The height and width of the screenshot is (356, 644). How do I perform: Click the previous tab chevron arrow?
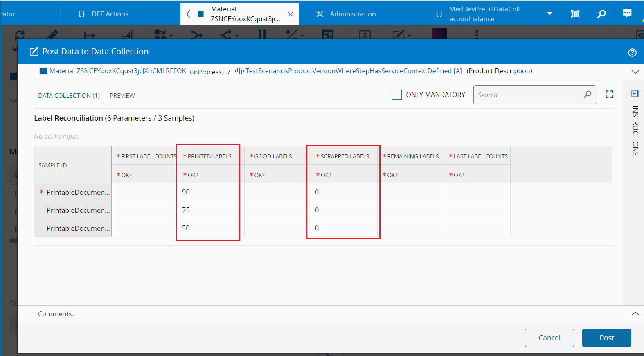[188, 14]
